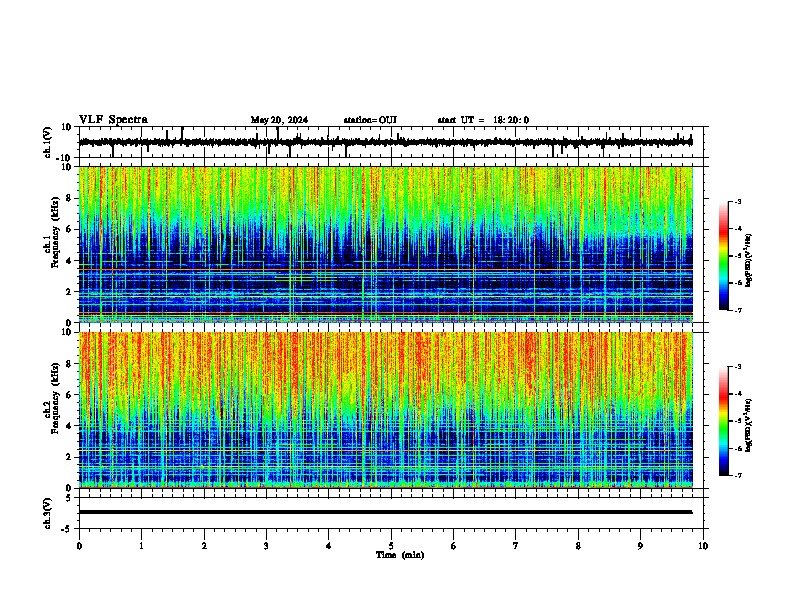The height and width of the screenshot is (612, 792).
Task: Click time axis tick label '5'
Action: coord(391,546)
